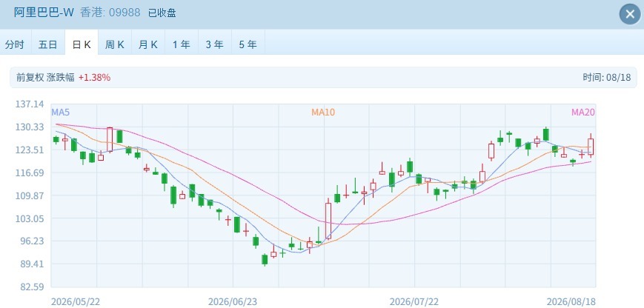Click the 2026/06/23 date label
The height and width of the screenshot is (308, 644).
point(233,302)
